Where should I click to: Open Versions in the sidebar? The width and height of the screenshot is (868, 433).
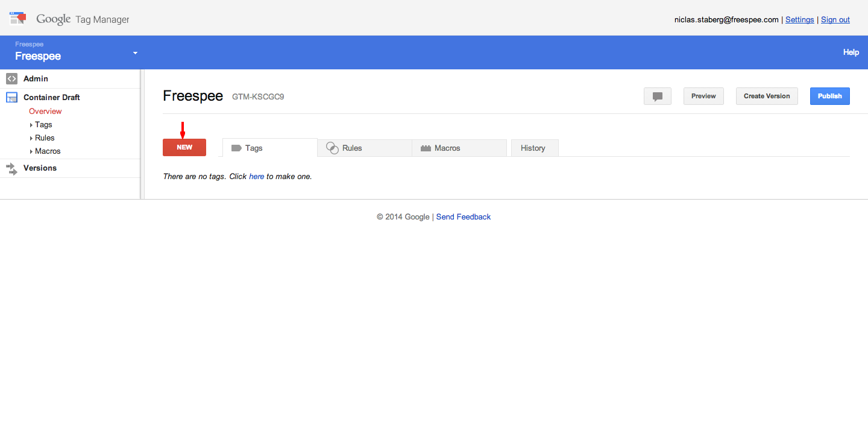pos(40,168)
